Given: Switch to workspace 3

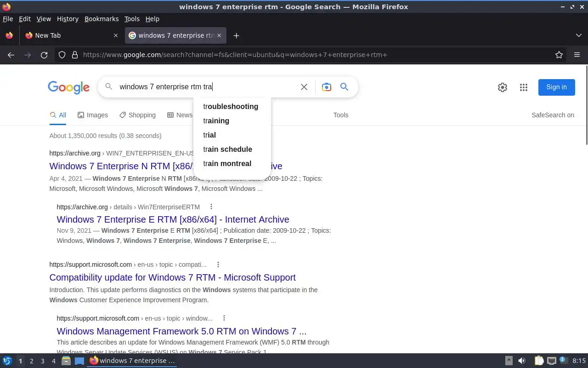Looking at the screenshot, I should (42, 361).
